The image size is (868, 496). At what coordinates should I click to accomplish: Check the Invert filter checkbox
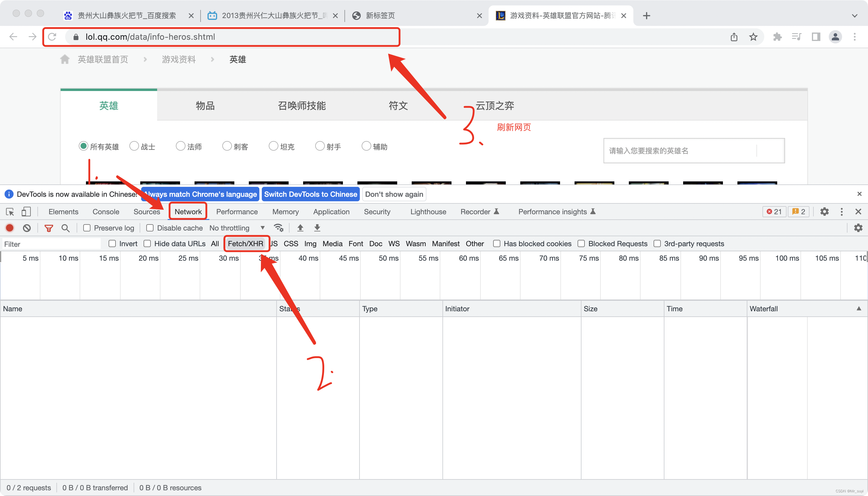(112, 243)
